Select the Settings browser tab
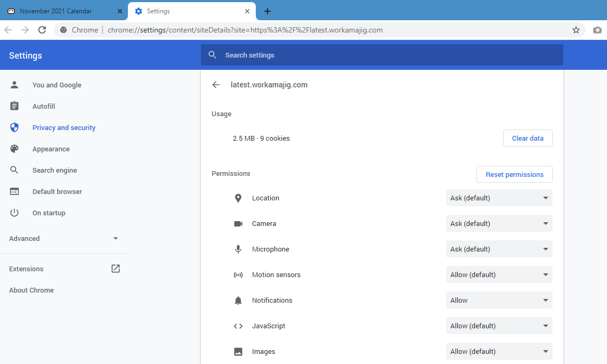The image size is (607, 364). (192, 11)
